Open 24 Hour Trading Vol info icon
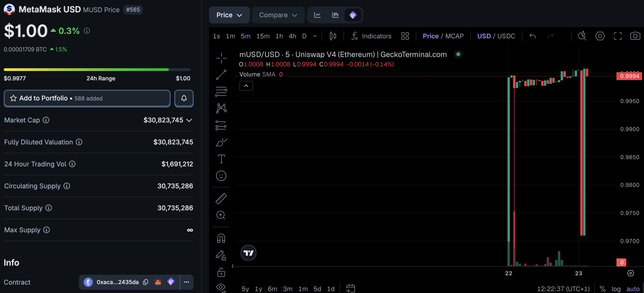The width and height of the screenshot is (644, 293). (x=72, y=164)
